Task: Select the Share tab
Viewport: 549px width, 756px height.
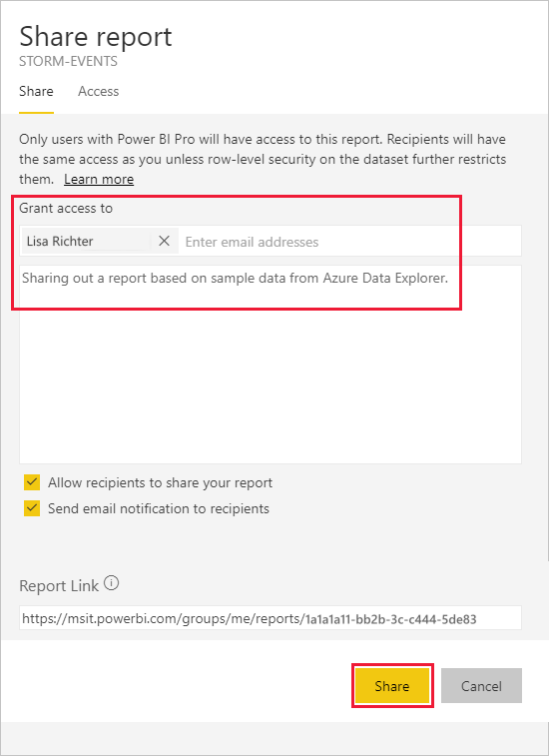Action: click(36, 91)
